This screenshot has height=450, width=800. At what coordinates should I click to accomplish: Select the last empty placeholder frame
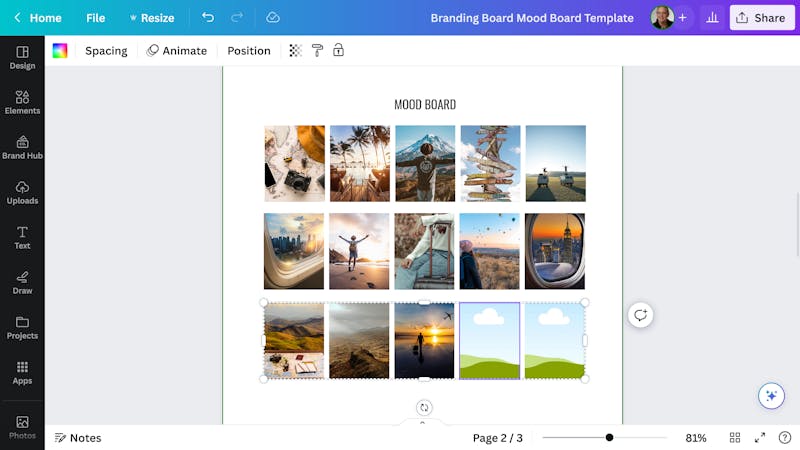555,341
